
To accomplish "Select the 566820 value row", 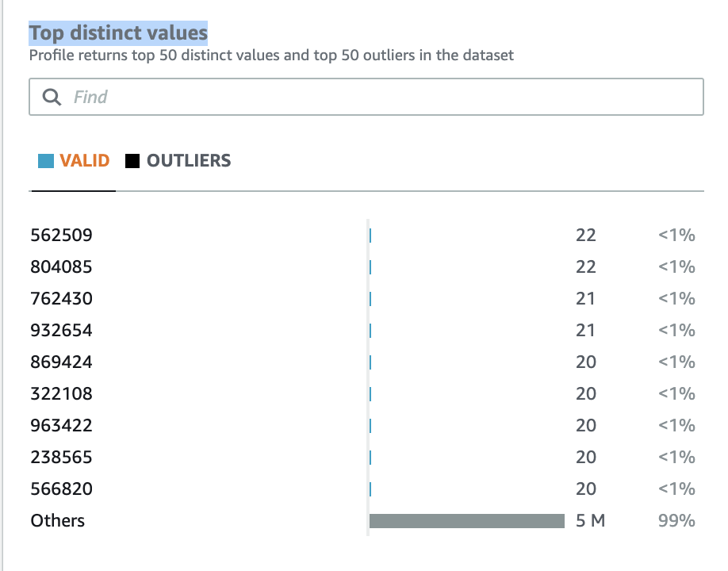I will (362, 489).
